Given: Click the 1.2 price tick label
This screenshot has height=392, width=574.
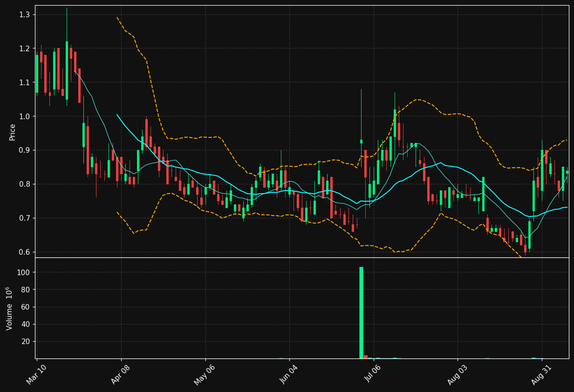Looking at the screenshot, I should (x=24, y=49).
